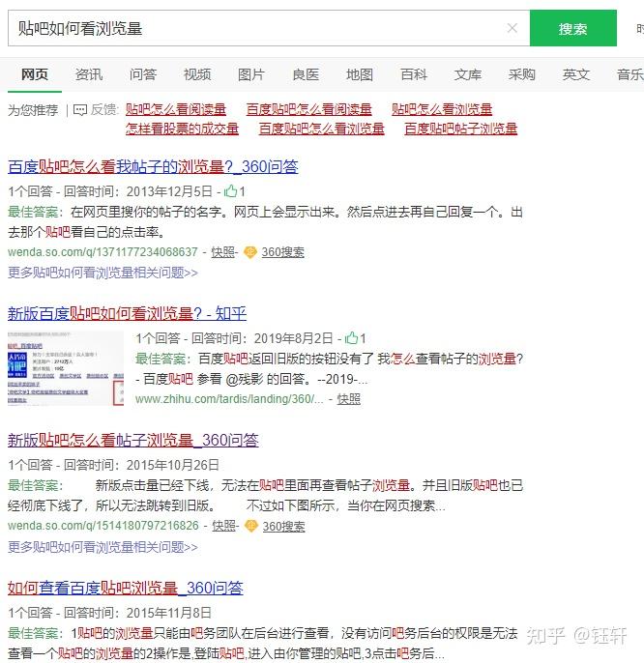Viewport: 644px width, 663px height.
Task: Switch to the 资讯 tab
Action: (89, 74)
